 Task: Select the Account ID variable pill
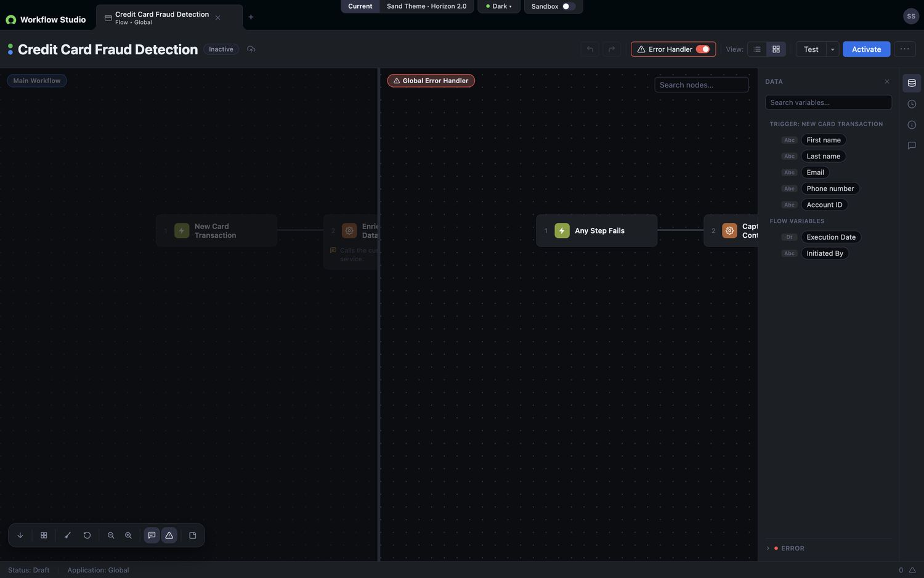824,205
